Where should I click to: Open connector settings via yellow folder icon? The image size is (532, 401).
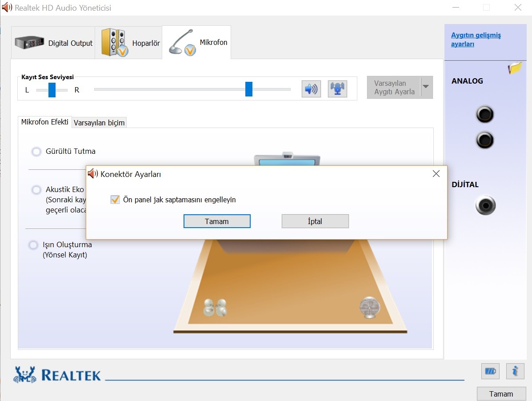tap(515, 68)
